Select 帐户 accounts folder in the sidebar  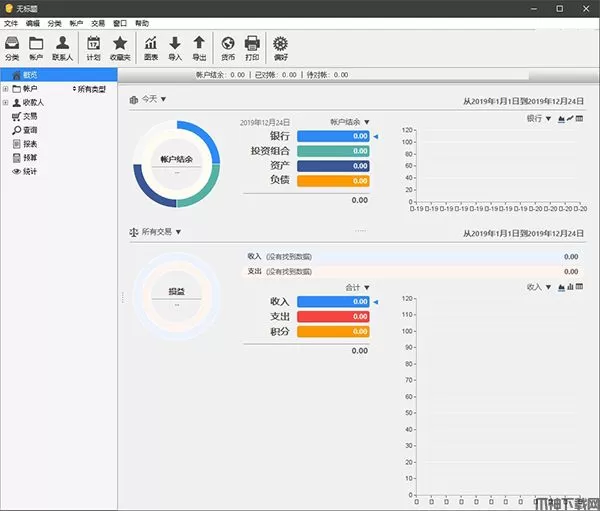coord(25,89)
